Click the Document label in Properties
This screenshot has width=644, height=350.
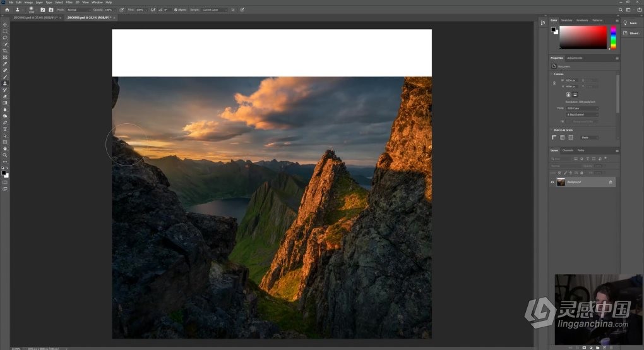[x=564, y=66]
